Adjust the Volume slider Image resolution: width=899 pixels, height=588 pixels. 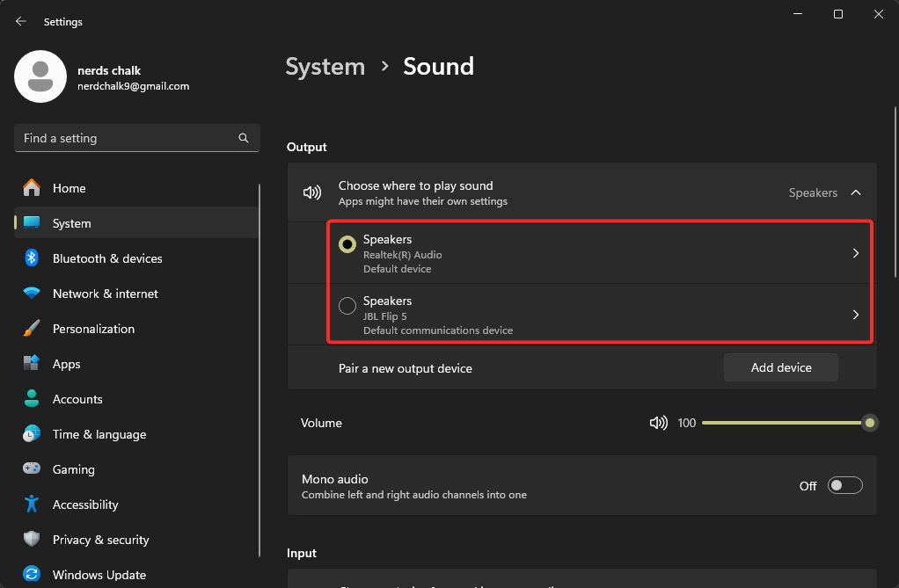(x=789, y=423)
